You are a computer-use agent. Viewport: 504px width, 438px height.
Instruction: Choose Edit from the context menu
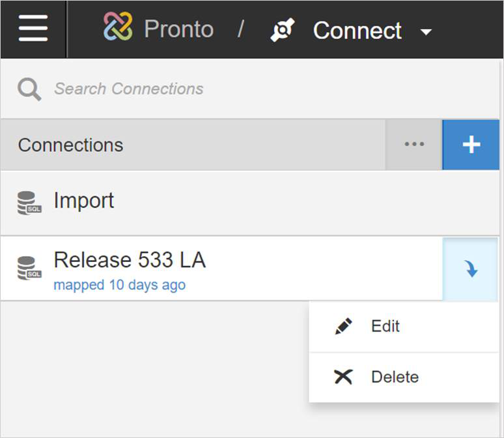coord(385,327)
